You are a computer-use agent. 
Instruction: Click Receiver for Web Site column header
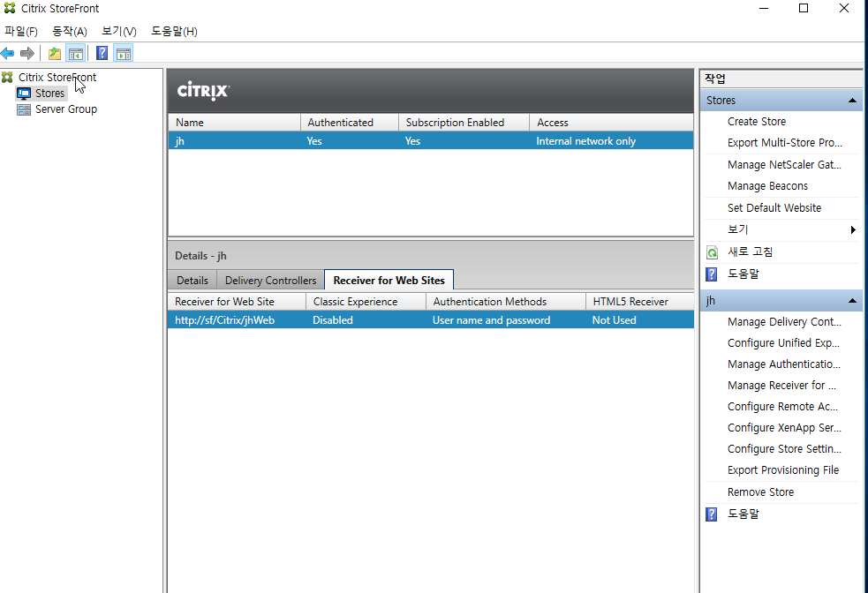pos(237,302)
